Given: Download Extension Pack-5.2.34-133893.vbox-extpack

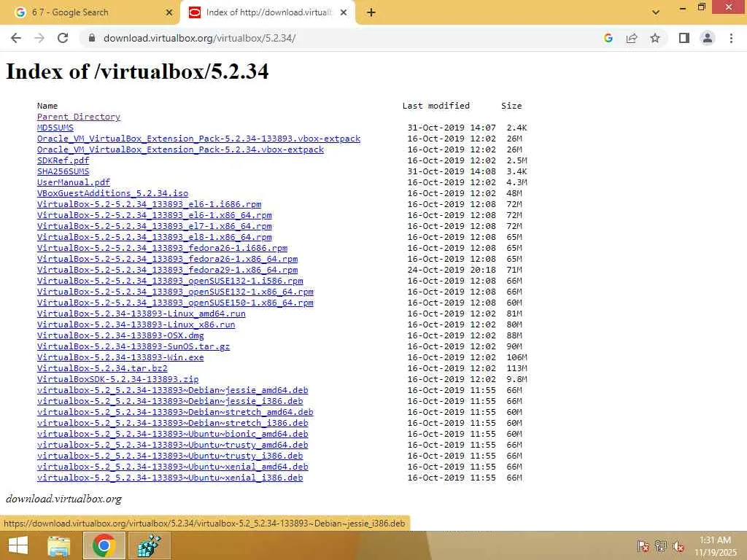Looking at the screenshot, I should pyautogui.click(x=198, y=139).
